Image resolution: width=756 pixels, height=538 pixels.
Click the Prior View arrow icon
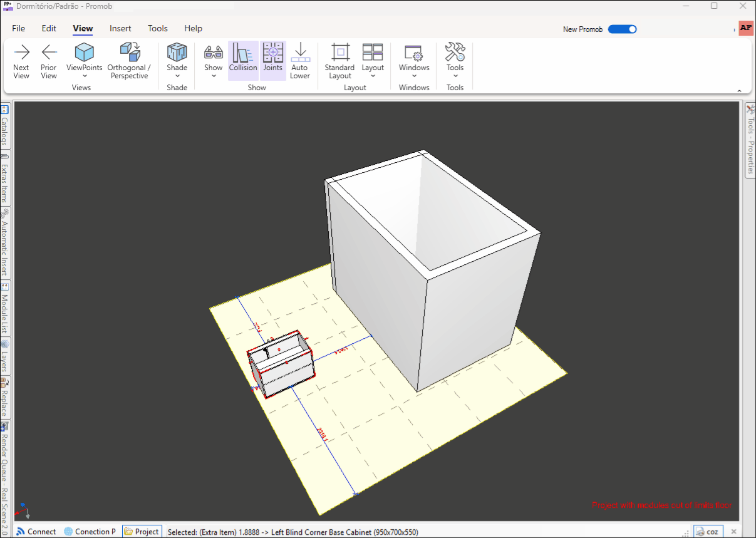49,53
